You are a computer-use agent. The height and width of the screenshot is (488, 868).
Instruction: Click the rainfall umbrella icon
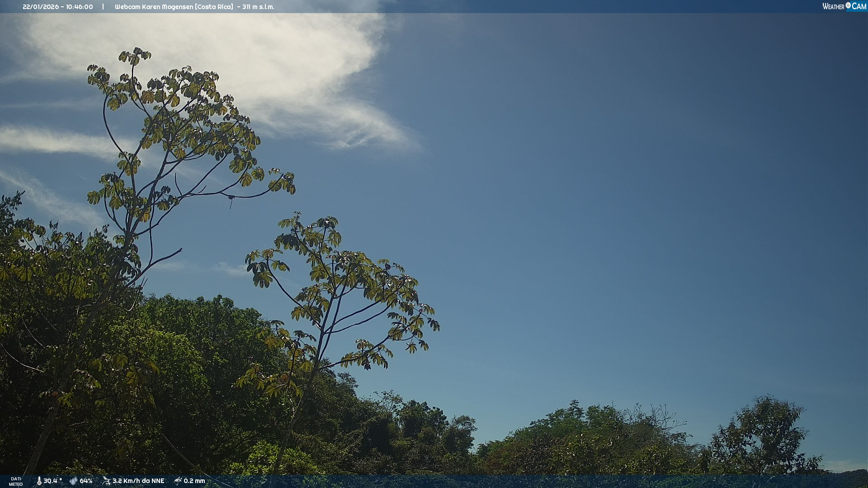coord(178,481)
